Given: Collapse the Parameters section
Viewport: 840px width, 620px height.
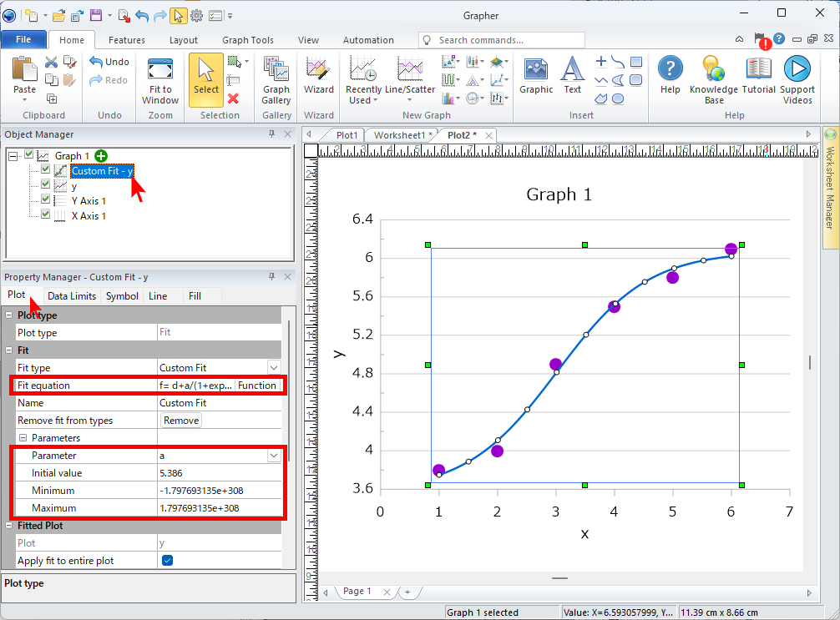Looking at the screenshot, I should [23, 438].
